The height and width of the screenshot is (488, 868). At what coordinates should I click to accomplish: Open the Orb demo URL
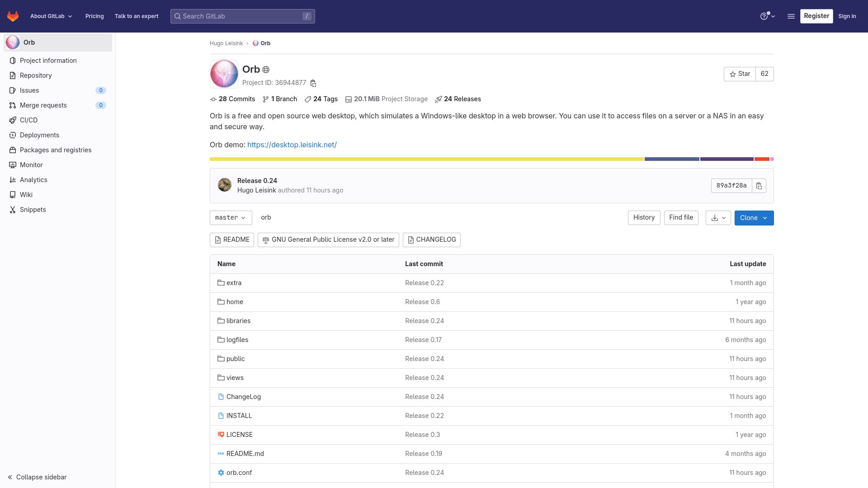click(x=292, y=145)
